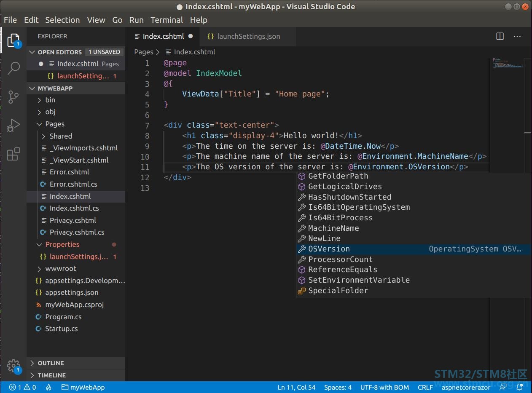The width and height of the screenshot is (532, 393).
Task: Open the File menu
Action: point(10,20)
